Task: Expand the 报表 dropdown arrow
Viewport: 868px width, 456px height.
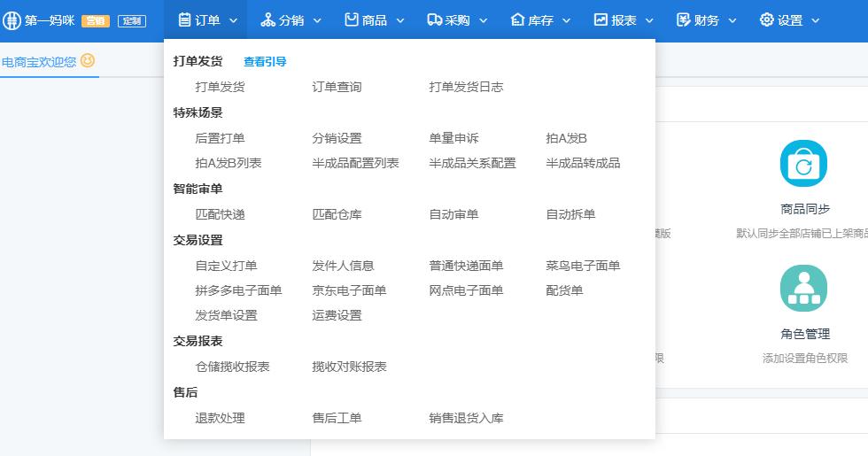Action: [x=649, y=20]
